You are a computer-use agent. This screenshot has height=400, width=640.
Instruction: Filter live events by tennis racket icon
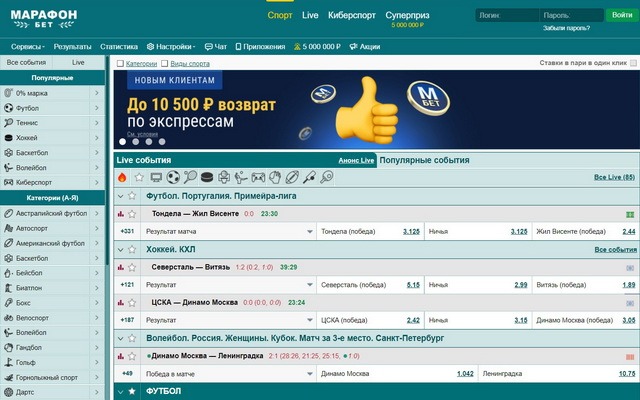click(x=190, y=178)
